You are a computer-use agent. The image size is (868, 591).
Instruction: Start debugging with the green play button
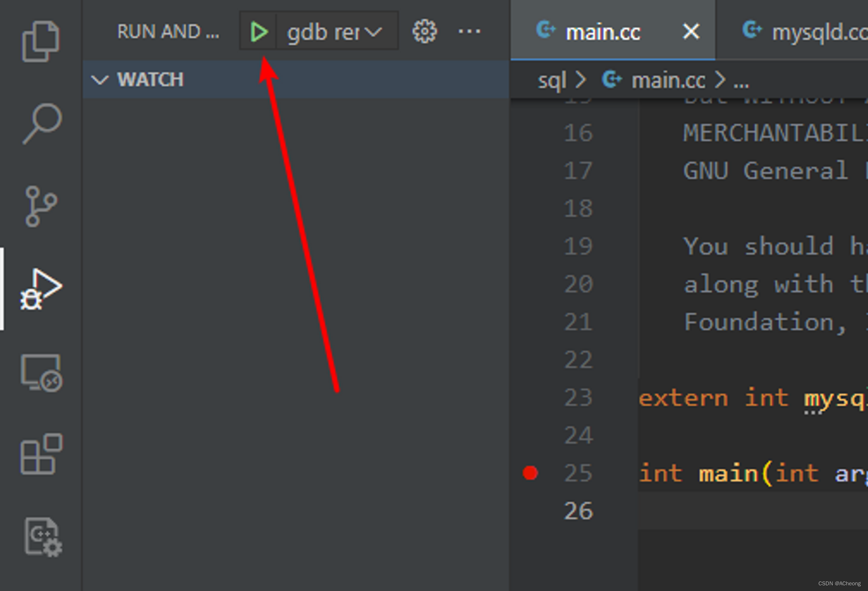[259, 32]
